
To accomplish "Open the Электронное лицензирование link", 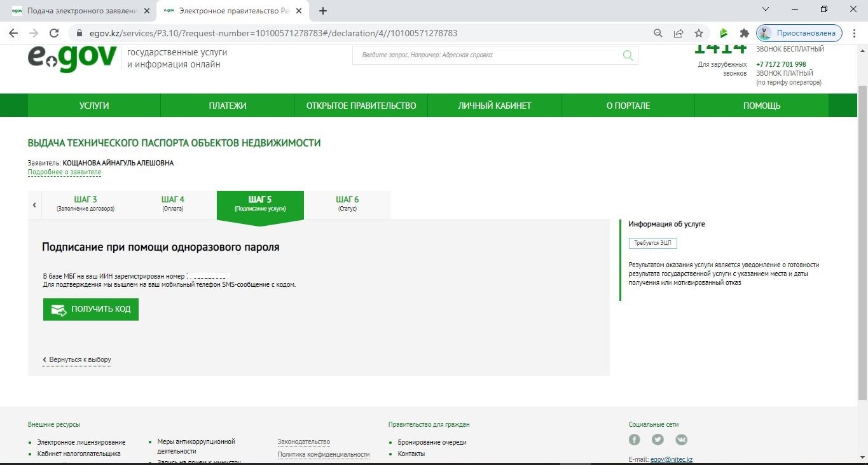I will [x=81, y=442].
